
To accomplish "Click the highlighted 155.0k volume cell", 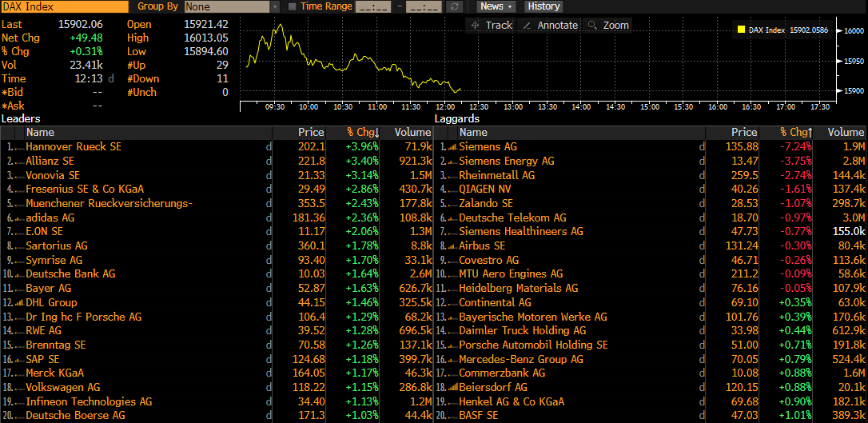I will pos(849,232).
